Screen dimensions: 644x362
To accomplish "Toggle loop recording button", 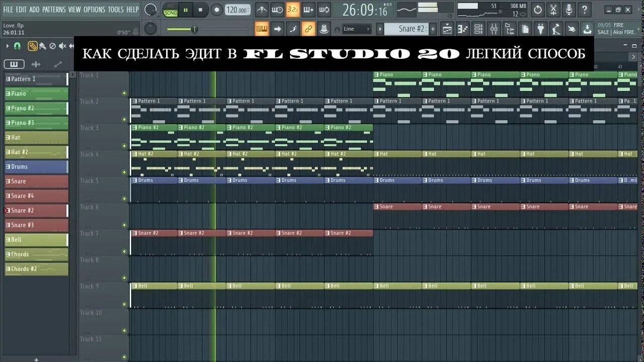I will tap(324, 10).
